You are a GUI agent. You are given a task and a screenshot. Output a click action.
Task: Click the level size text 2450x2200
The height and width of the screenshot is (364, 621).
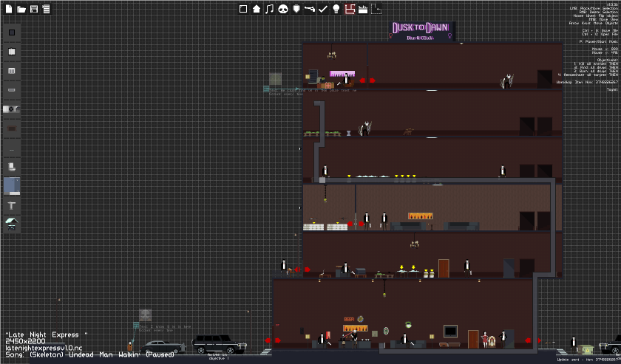[x=25, y=341]
